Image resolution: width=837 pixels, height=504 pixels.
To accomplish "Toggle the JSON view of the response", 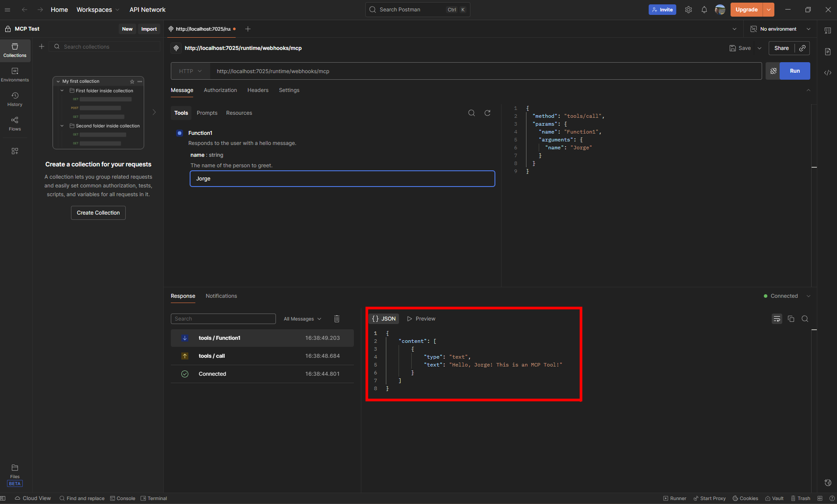I will (x=384, y=318).
